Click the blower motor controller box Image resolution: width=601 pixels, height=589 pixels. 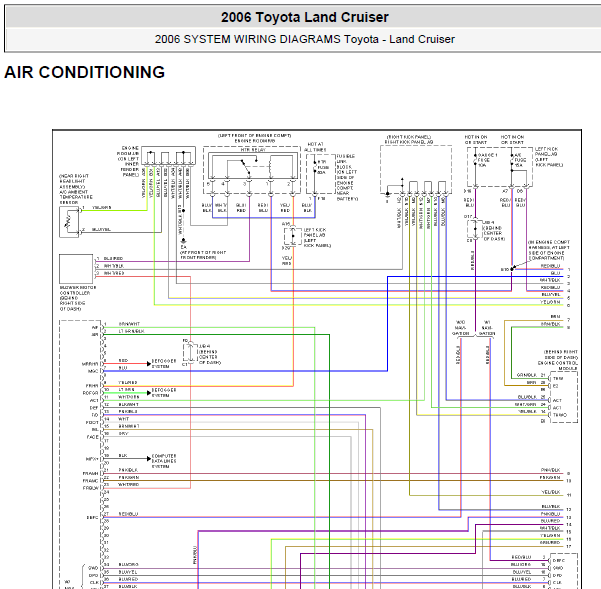tap(76, 269)
